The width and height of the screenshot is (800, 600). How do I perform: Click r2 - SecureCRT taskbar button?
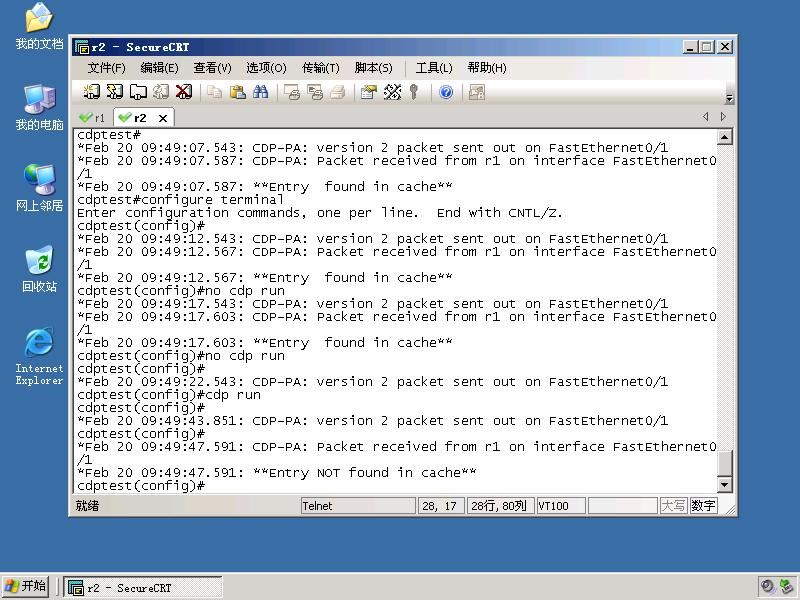pyautogui.click(x=142, y=588)
